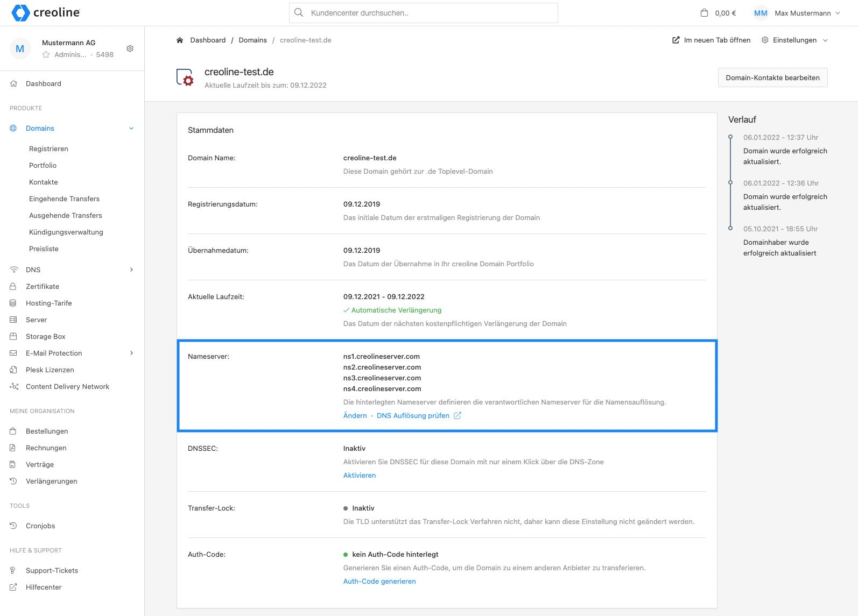858x616 pixels.
Task: Click the creoline logo icon
Action: pyautogui.click(x=20, y=13)
